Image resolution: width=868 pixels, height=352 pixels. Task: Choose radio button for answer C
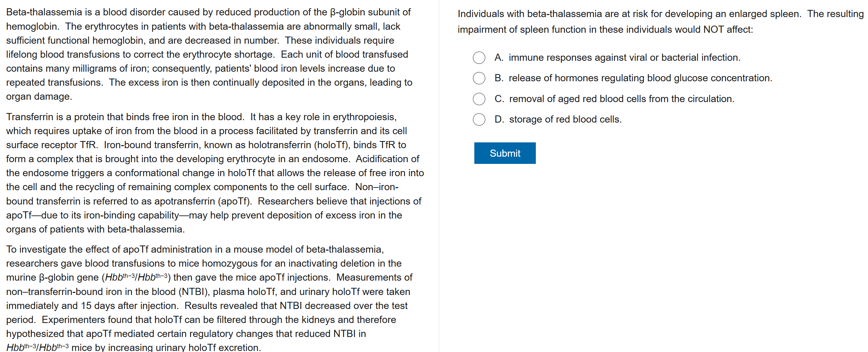point(479,99)
